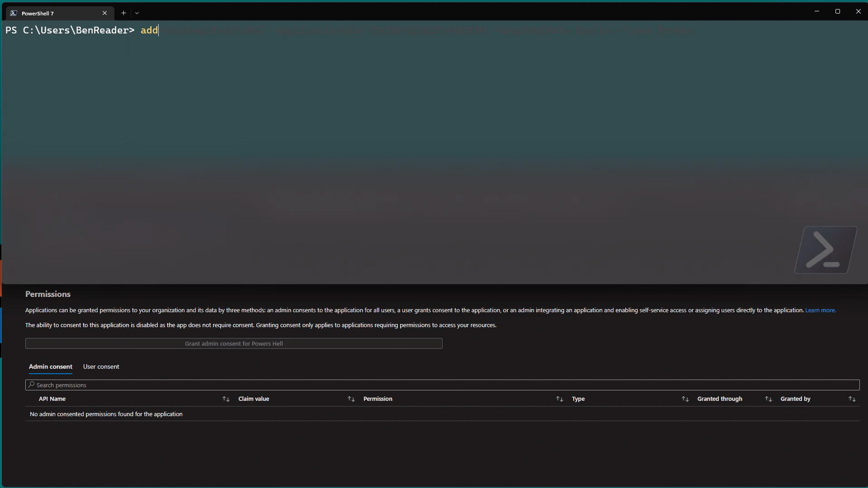
Task: Click the search magnifier icon
Action: pyautogui.click(x=31, y=385)
